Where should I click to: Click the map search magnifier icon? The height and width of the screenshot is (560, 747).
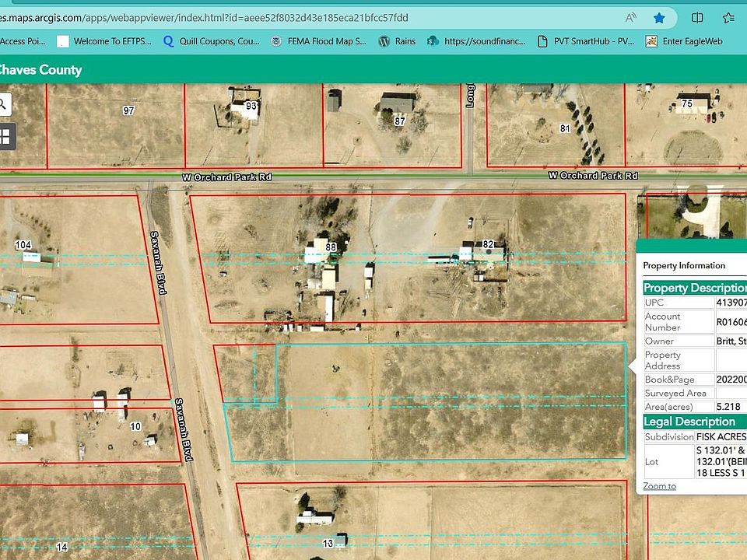[4, 103]
